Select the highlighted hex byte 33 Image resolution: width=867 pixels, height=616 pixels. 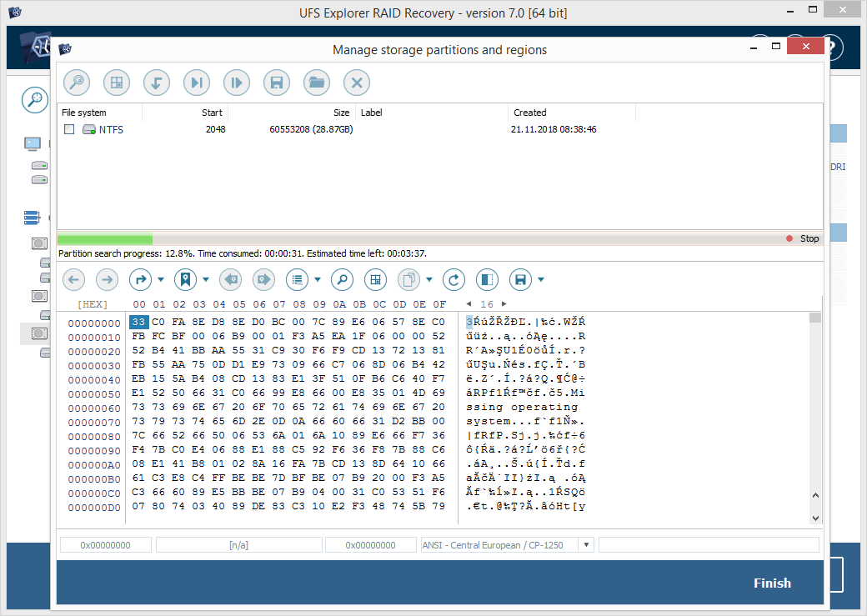click(x=138, y=322)
